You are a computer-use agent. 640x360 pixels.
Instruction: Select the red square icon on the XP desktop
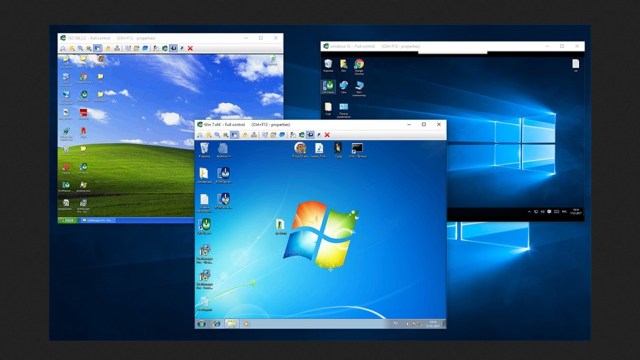tap(84, 114)
